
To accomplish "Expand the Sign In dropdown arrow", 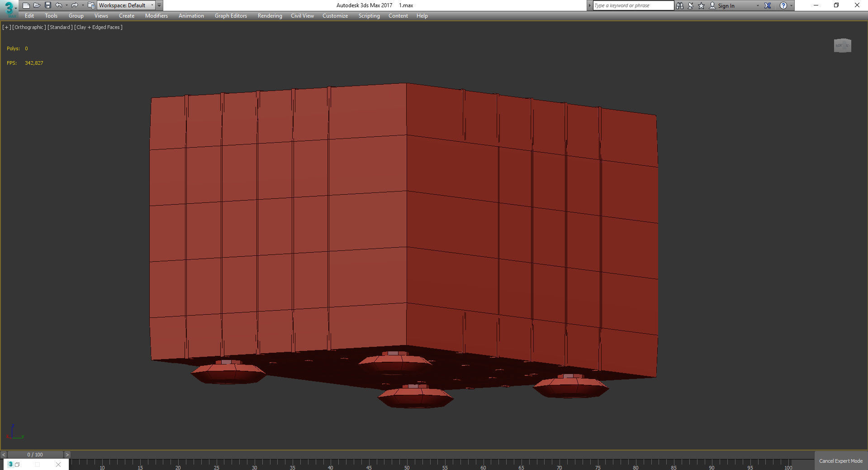I will click(758, 5).
